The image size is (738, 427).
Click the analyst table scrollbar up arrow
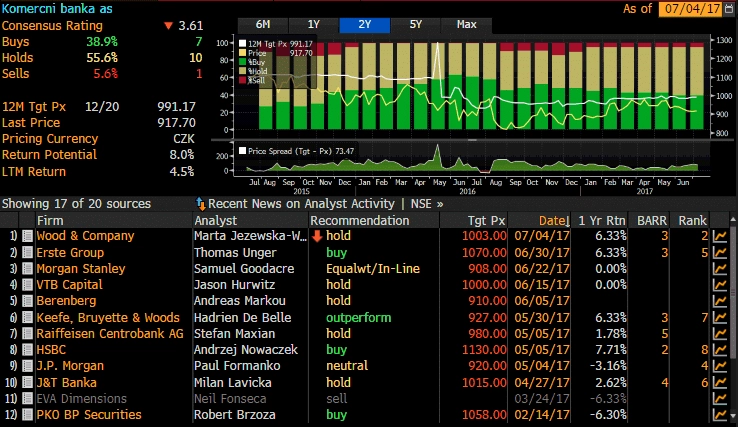pos(733,220)
